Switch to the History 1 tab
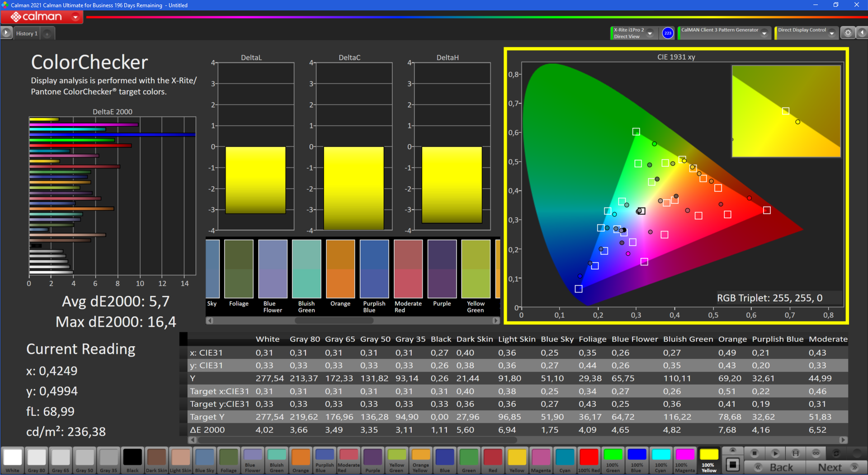 pos(27,33)
